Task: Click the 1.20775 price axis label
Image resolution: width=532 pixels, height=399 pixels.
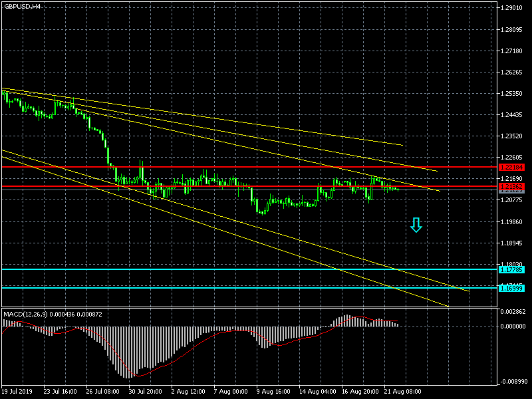Action: tap(511, 200)
